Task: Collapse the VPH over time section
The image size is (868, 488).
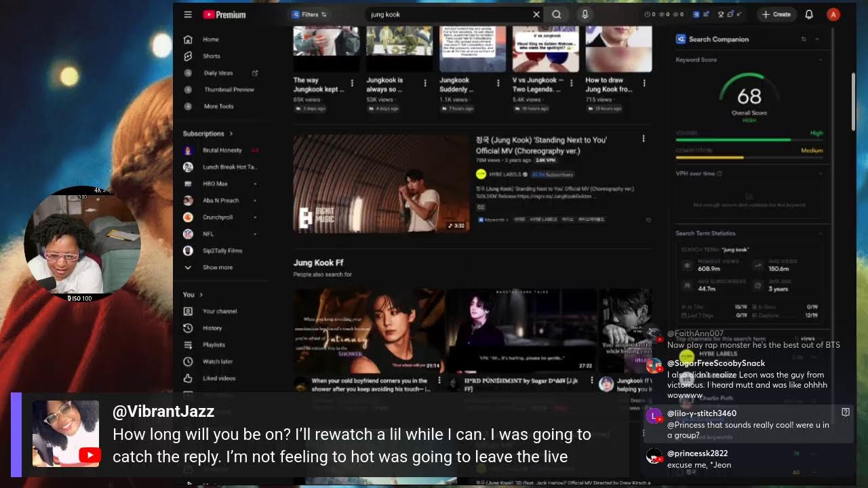Action: click(820, 174)
